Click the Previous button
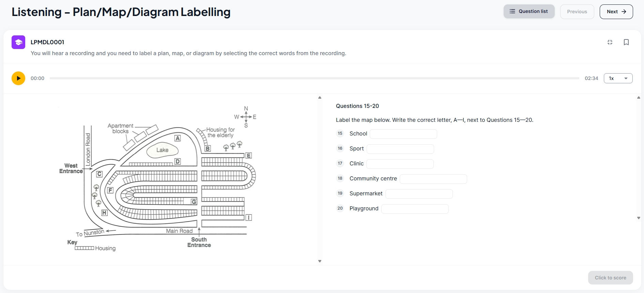644x293 pixels. coord(577,12)
